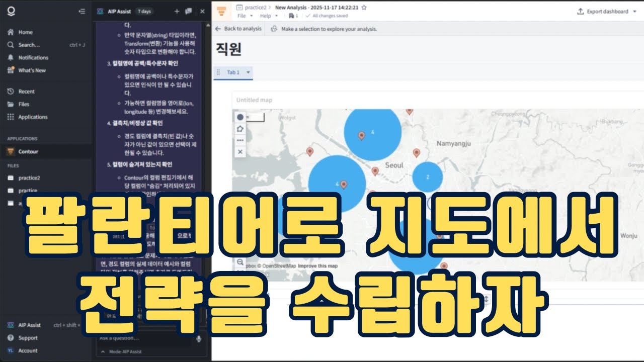Star the New Analysis as favorite
The height and width of the screenshot is (362, 644).
click(364, 8)
